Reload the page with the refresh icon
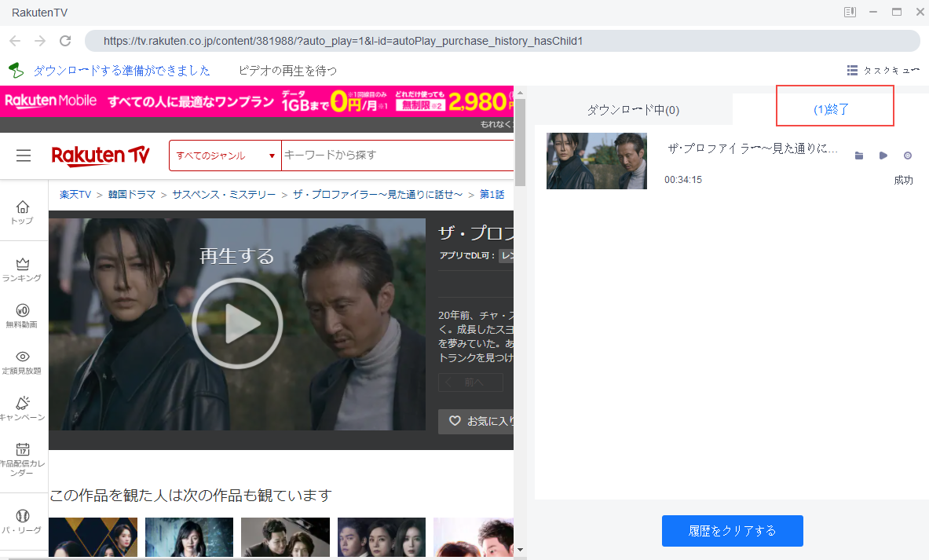This screenshot has height=560, width=929. click(x=65, y=41)
